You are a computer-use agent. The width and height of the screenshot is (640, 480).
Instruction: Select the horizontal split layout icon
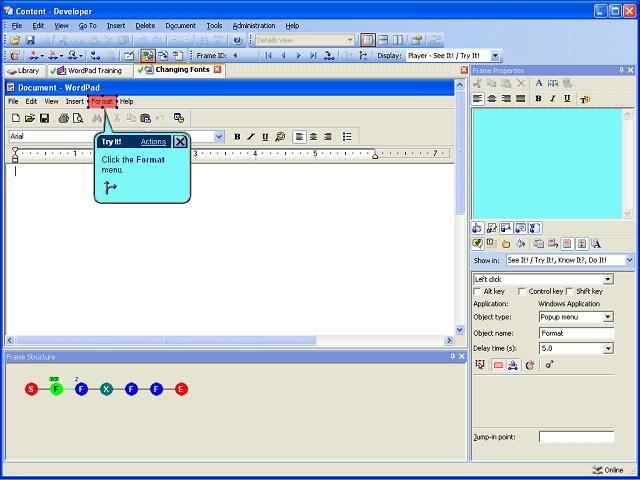[383, 40]
